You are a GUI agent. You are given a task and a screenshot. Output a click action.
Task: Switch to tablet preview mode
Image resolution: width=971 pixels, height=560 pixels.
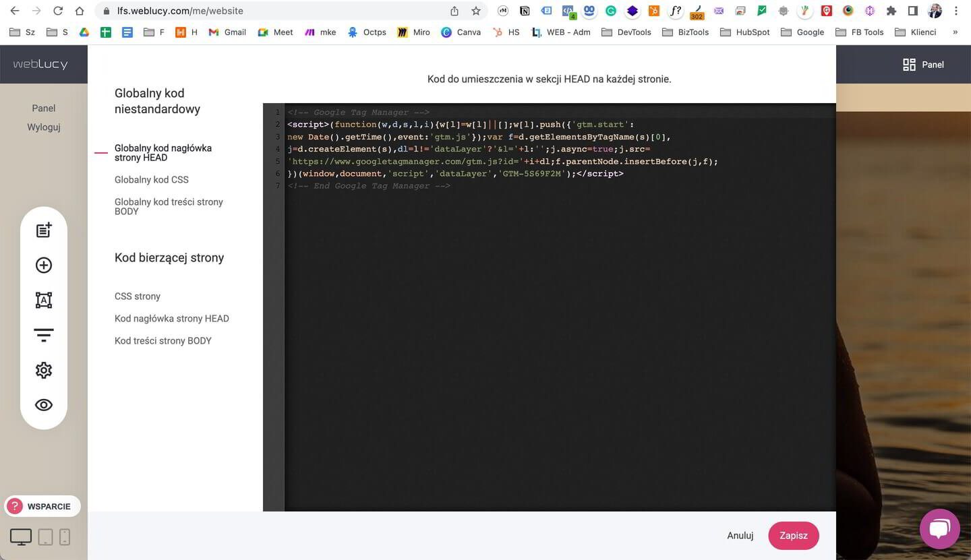[x=45, y=536]
